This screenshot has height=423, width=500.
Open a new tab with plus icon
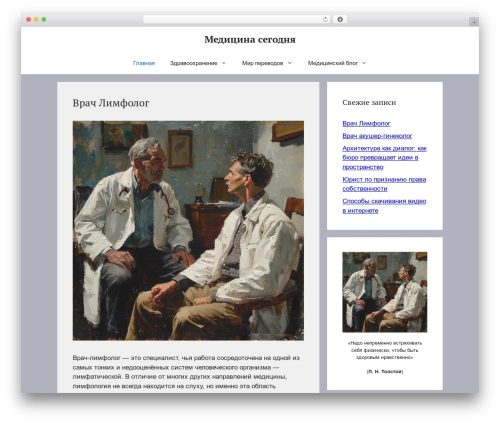(x=474, y=22)
